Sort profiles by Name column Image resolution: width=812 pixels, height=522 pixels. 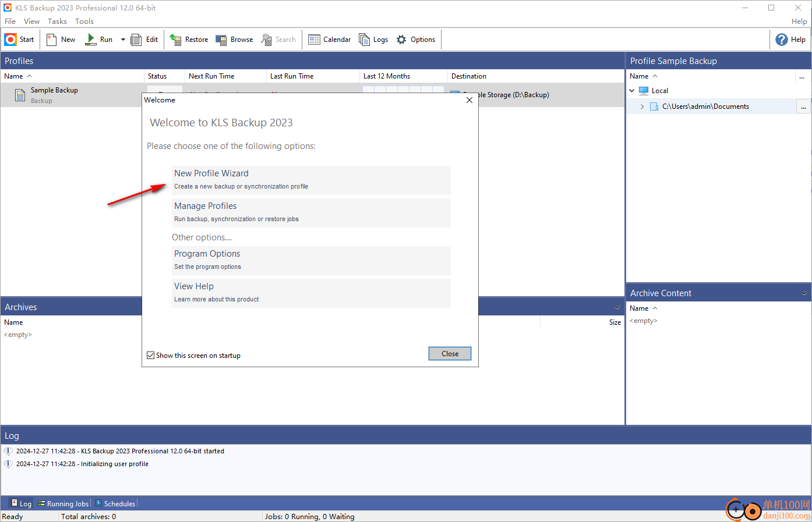coord(72,76)
